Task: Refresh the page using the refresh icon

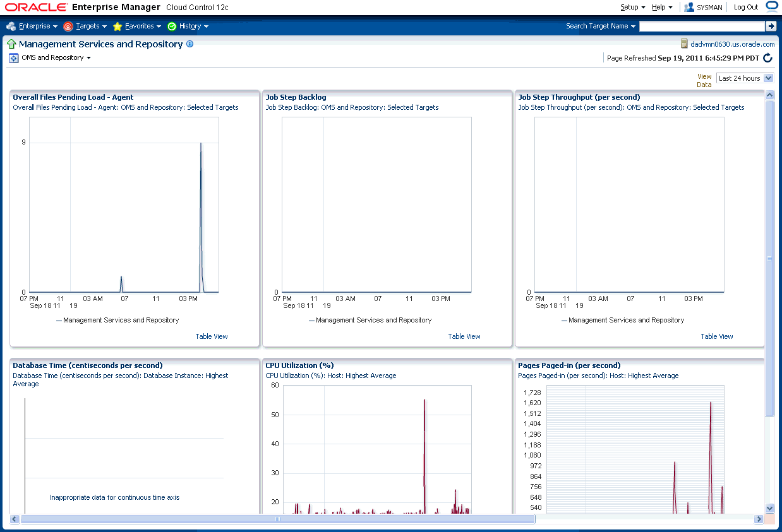Action: point(768,58)
